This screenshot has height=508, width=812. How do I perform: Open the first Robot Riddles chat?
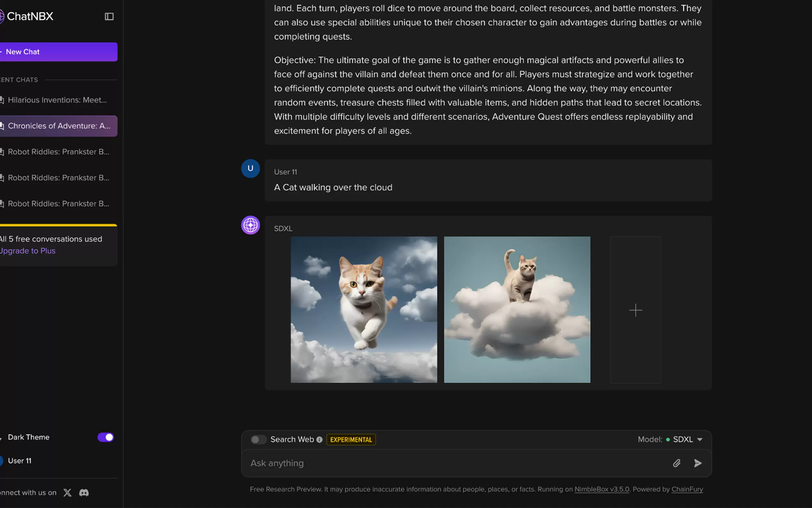click(59, 152)
